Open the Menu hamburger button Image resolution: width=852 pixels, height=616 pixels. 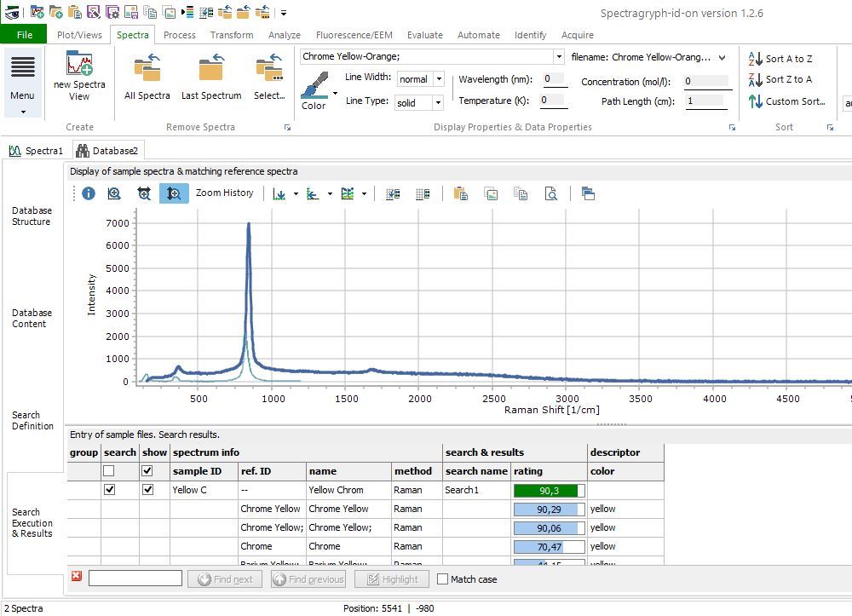coord(23,72)
